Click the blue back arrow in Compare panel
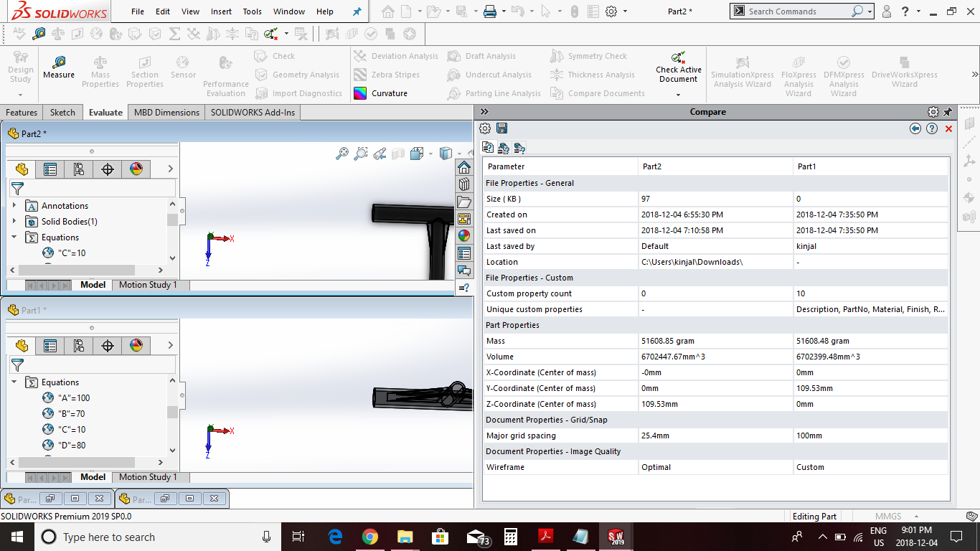Screen dimensions: 980x551 (915, 128)
